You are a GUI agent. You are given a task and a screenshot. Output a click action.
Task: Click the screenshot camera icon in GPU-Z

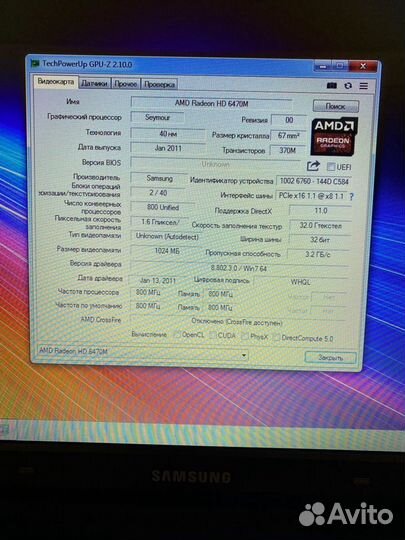[x=331, y=85]
